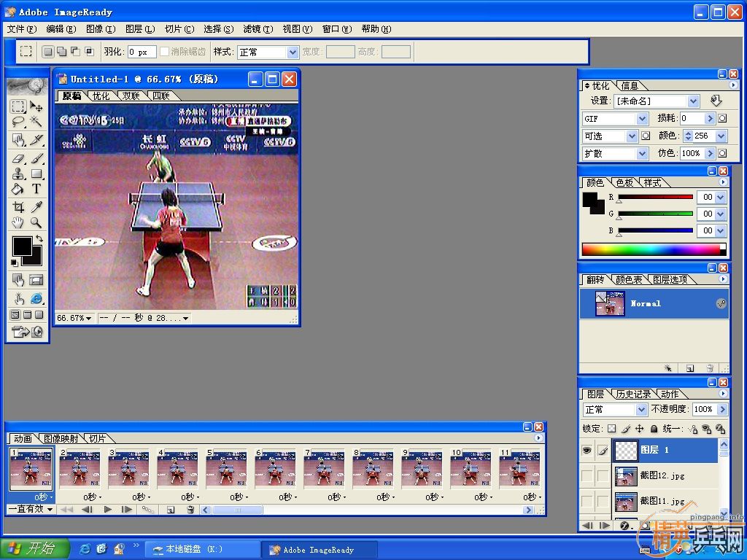Duplicate the current animation frame
747x560 pixels.
point(171,510)
